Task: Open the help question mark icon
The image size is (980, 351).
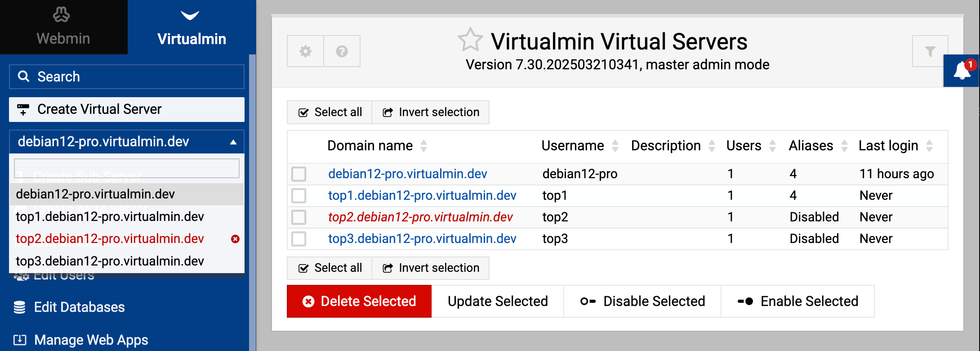Action: point(342,51)
